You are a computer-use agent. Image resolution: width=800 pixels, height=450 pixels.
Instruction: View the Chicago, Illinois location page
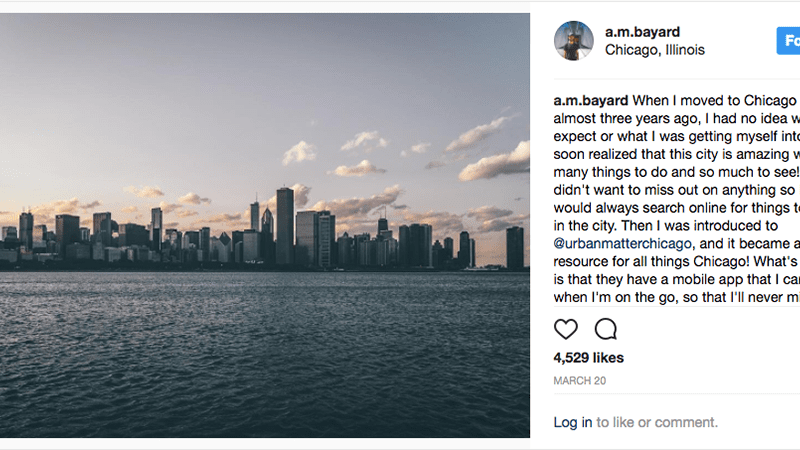point(655,50)
